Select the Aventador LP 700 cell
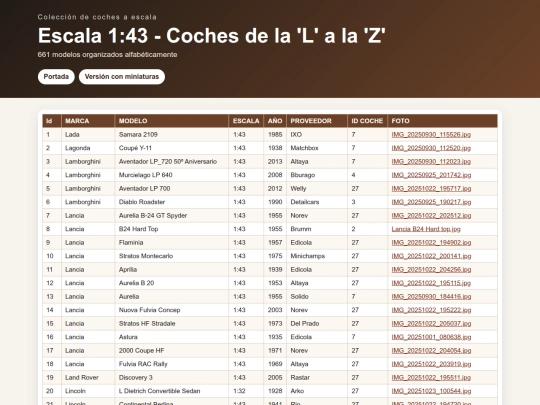The width and height of the screenshot is (540, 405). (172, 189)
